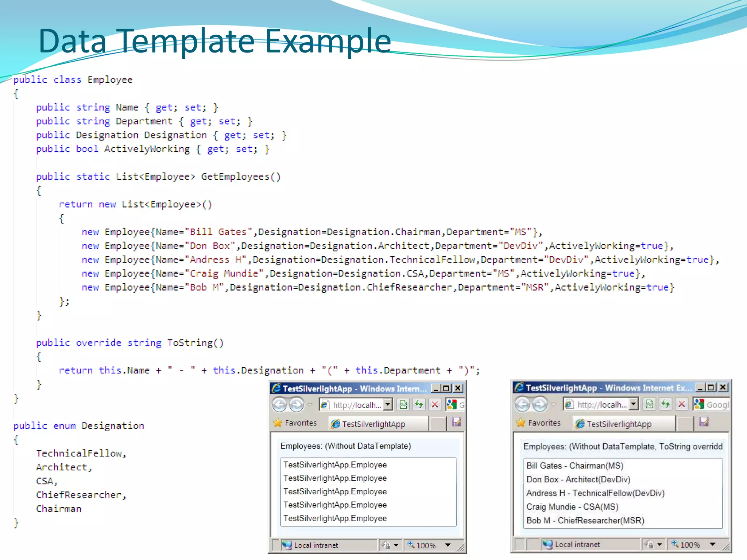Click Local intranet zone icon in left browser
Screen dimensions: 747x560
[x=287, y=545]
